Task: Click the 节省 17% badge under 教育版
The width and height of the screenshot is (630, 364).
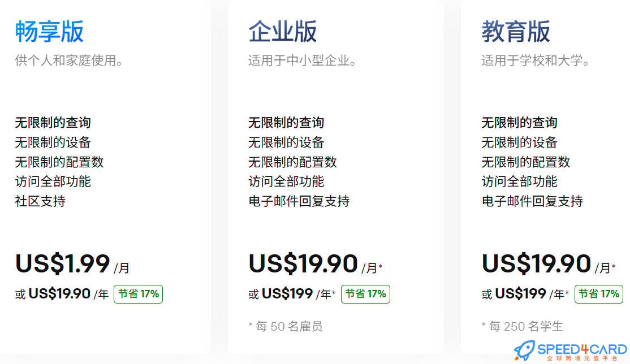Action: tap(599, 294)
